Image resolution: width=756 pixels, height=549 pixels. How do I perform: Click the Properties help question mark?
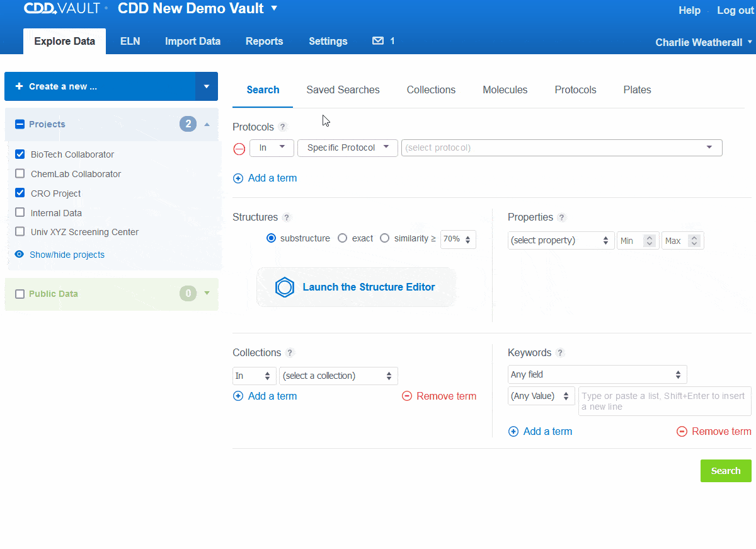pyautogui.click(x=562, y=217)
